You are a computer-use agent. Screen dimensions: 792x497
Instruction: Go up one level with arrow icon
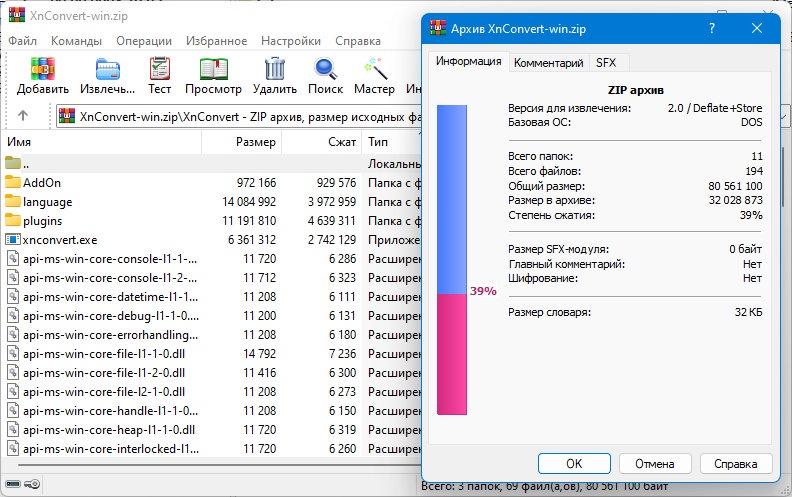pos(23,116)
